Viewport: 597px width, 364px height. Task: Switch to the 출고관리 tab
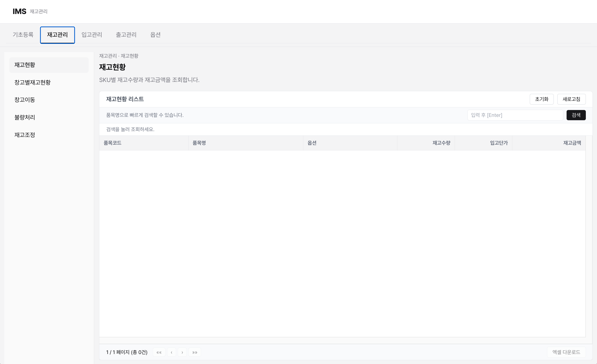coord(126,35)
